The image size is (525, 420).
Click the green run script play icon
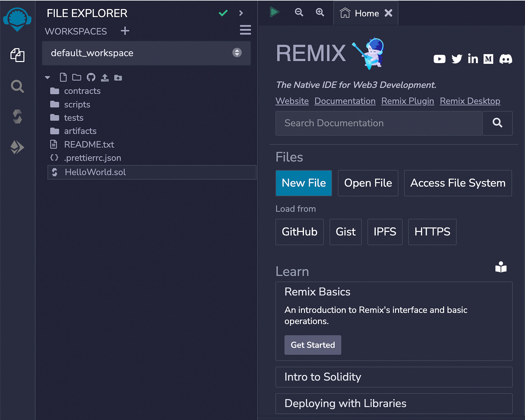[274, 12]
